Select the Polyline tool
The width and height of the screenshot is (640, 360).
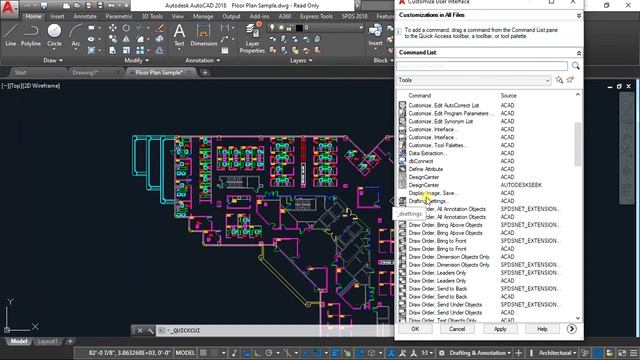tap(31, 35)
